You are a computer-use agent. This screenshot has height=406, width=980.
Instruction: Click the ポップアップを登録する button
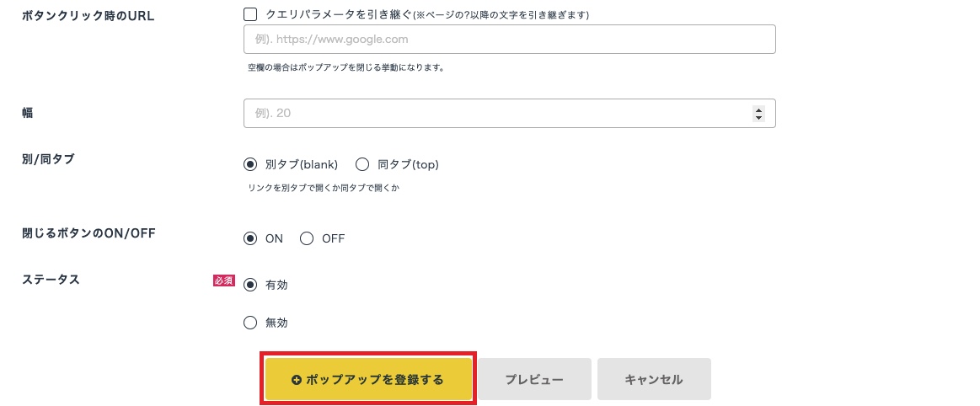[368, 379]
